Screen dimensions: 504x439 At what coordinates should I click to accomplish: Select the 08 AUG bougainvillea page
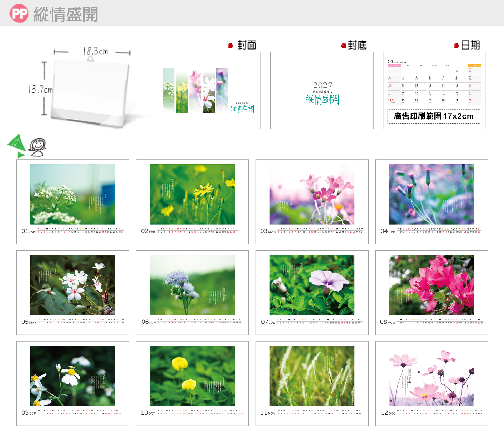[x=432, y=293]
